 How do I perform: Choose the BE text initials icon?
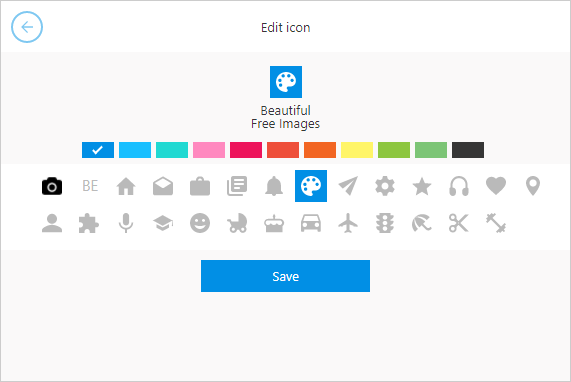90,186
